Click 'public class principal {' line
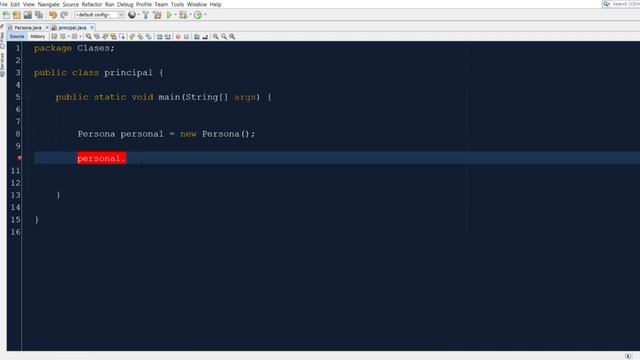The height and width of the screenshot is (360, 640). [98, 73]
